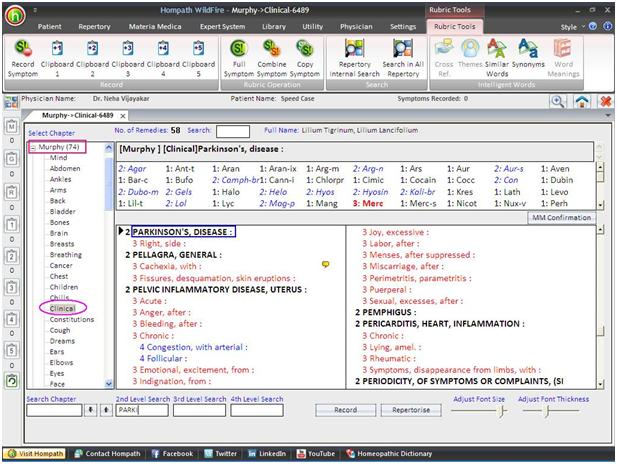Select the PARKINSON'S, DISEASE rubric
617x464 pixels.
click(x=183, y=232)
